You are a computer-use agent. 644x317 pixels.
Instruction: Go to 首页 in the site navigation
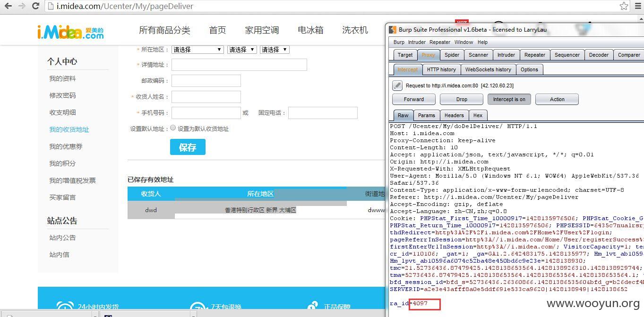pos(217,30)
